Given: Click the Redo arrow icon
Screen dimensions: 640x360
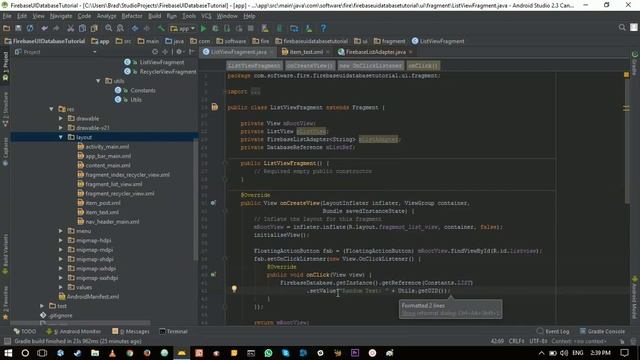Looking at the screenshot, I should 56,28.
